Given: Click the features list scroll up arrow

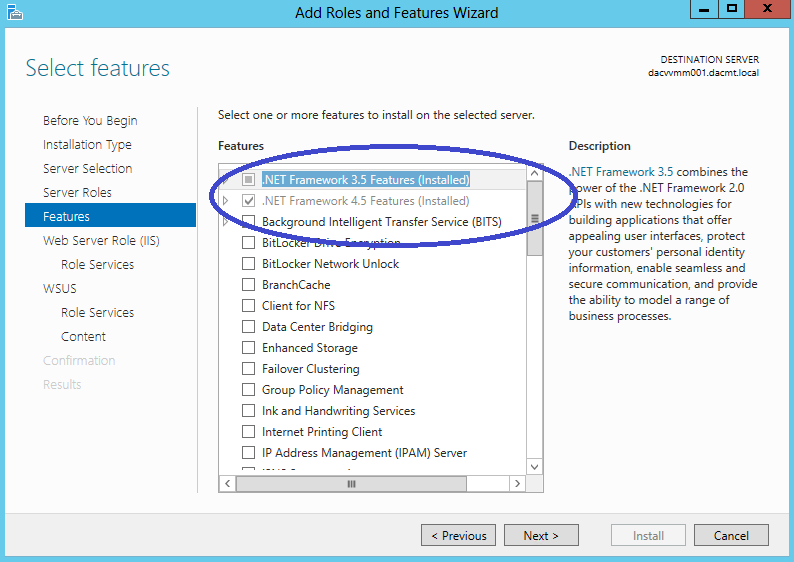Looking at the screenshot, I should 534,173.
